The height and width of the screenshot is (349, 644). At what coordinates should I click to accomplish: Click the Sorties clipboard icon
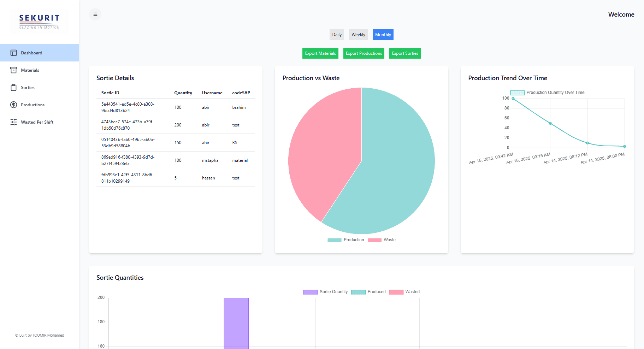13,88
